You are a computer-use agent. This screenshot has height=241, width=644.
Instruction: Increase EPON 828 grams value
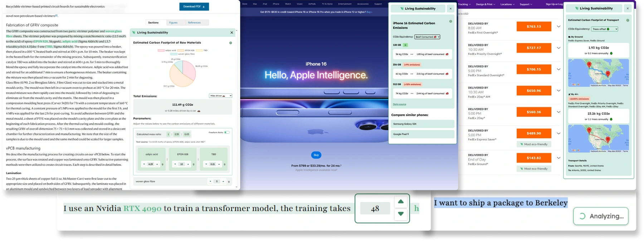click(x=188, y=164)
